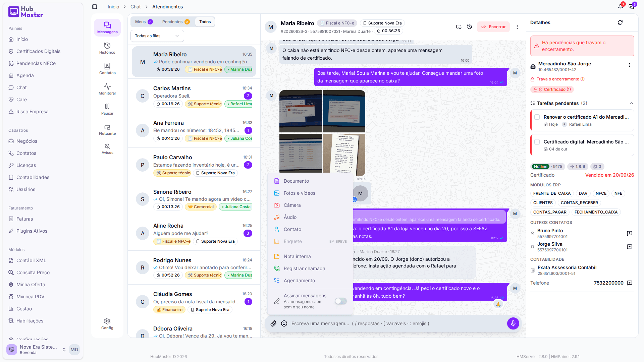The height and width of the screenshot is (362, 644).
Task: Open Rodrigo Nunes conversation
Action: (194, 267)
